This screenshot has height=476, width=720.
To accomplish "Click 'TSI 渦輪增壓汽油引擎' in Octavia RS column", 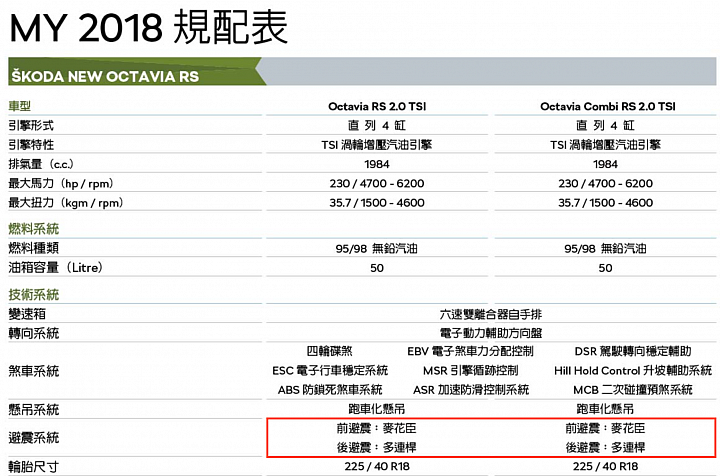I will pyautogui.click(x=377, y=145).
